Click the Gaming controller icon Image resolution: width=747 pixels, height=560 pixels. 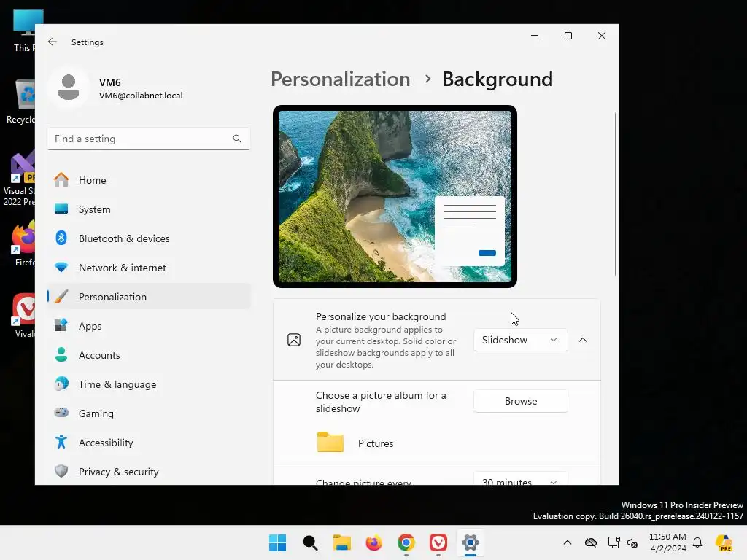coord(61,413)
